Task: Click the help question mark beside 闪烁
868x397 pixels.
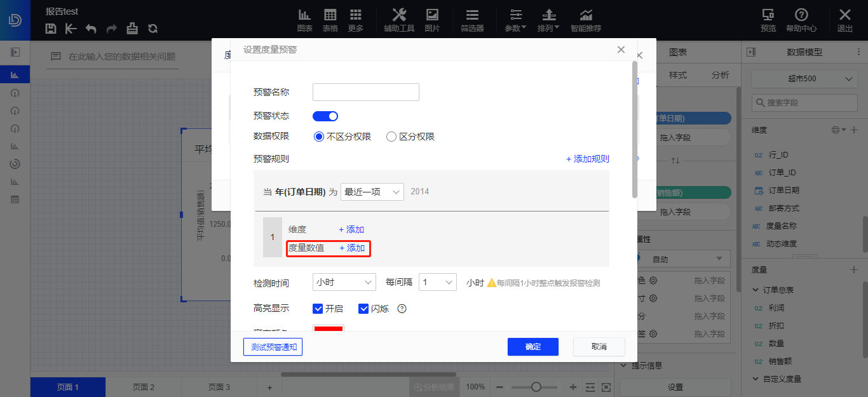Action: (402, 309)
